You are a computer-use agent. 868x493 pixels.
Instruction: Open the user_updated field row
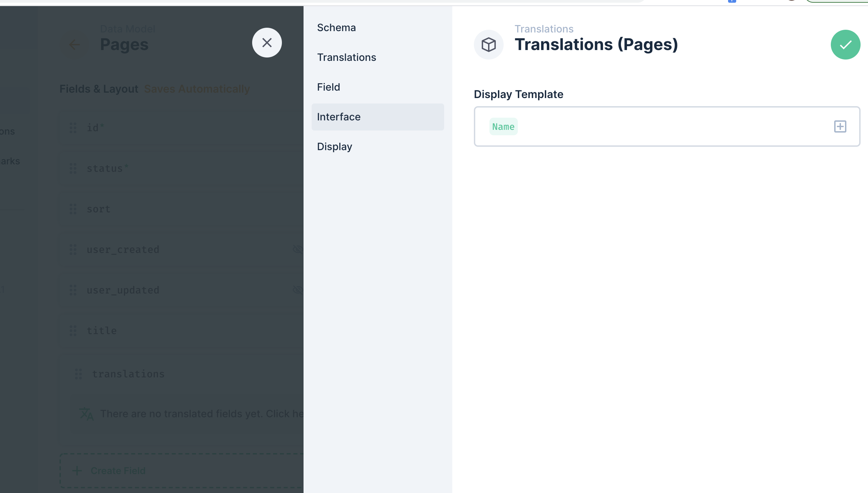point(182,290)
